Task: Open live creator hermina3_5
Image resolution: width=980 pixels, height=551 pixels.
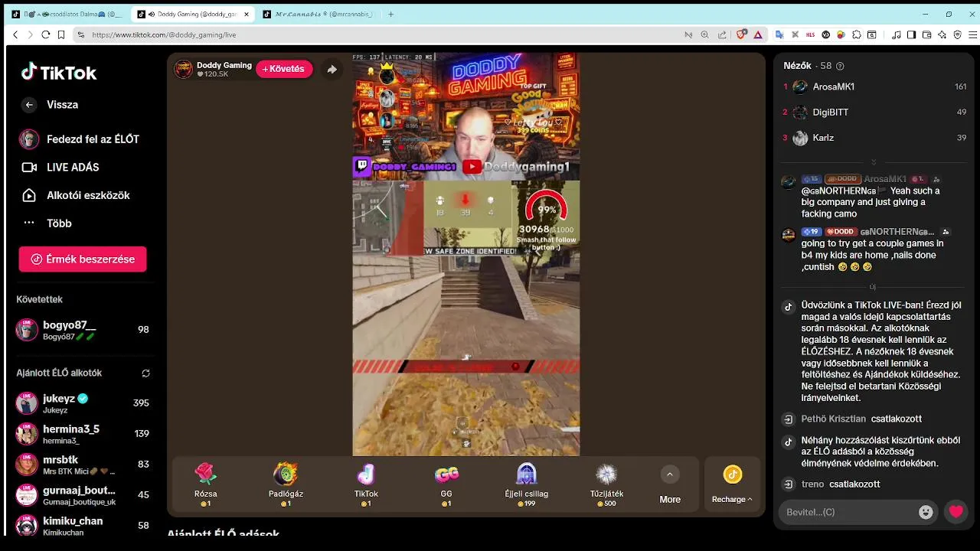Action: click(x=83, y=434)
